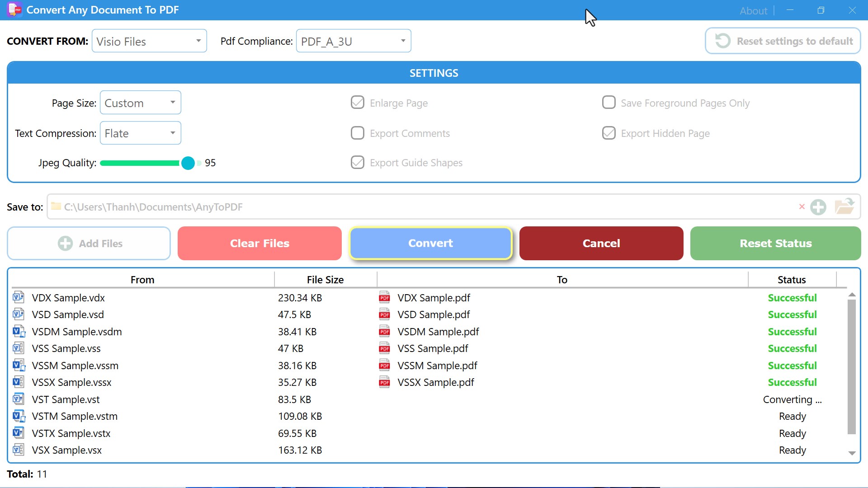
Task: Enable the Export Comments checkbox
Action: 357,133
